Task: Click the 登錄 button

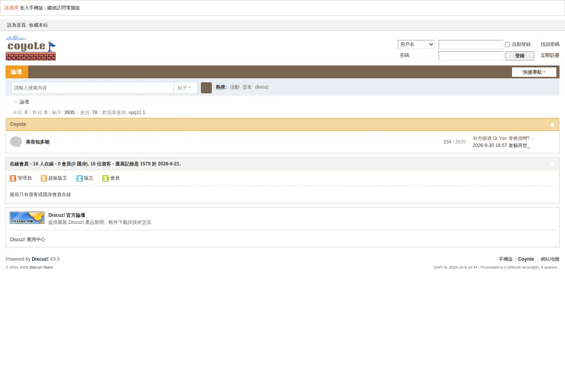Action: point(519,56)
